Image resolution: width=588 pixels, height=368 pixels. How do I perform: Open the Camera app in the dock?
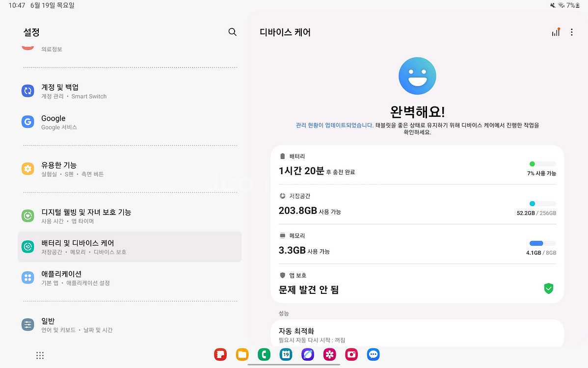(351, 354)
